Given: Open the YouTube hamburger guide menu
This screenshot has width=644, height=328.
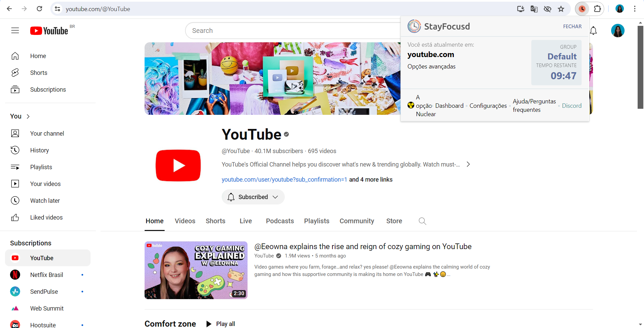Looking at the screenshot, I should pos(15,31).
